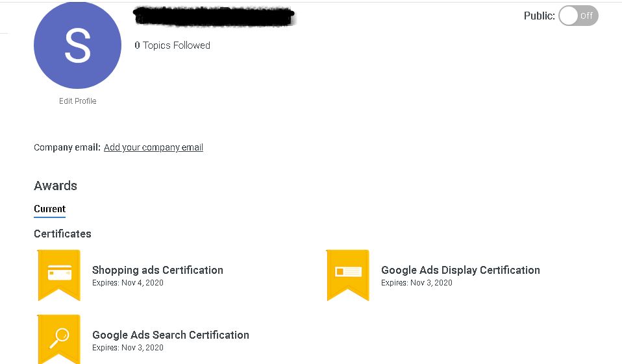
Task: Click the "0 Topics Followed" text
Action: 172,45
